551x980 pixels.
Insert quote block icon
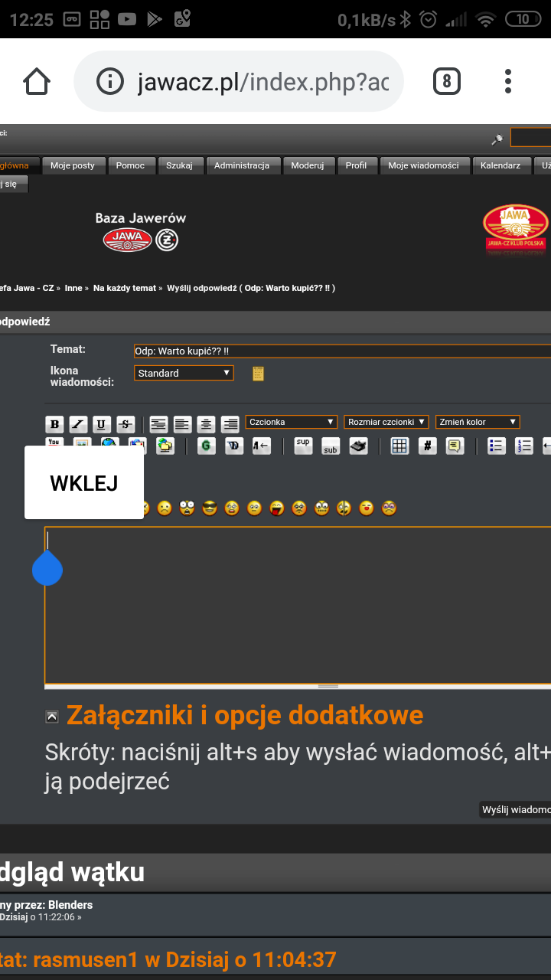tap(455, 446)
